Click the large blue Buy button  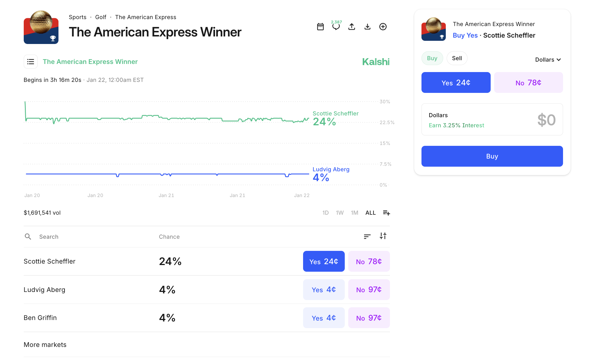coord(492,156)
